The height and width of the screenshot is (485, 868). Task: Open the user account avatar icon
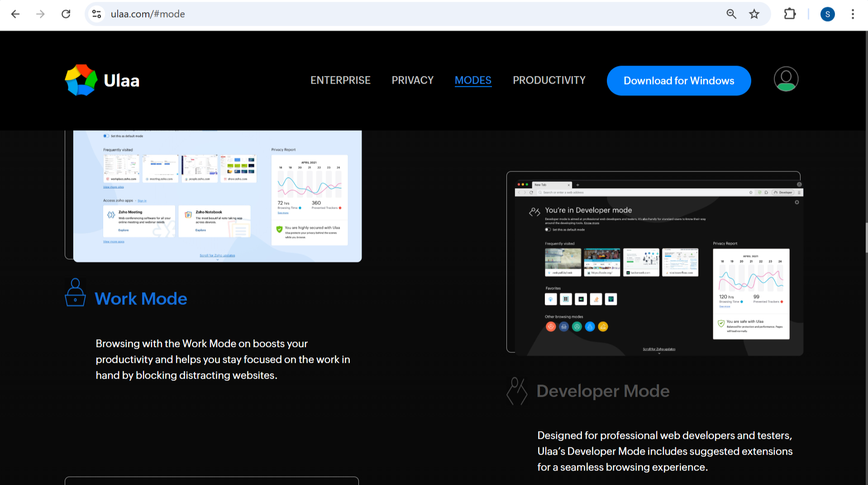point(786,79)
